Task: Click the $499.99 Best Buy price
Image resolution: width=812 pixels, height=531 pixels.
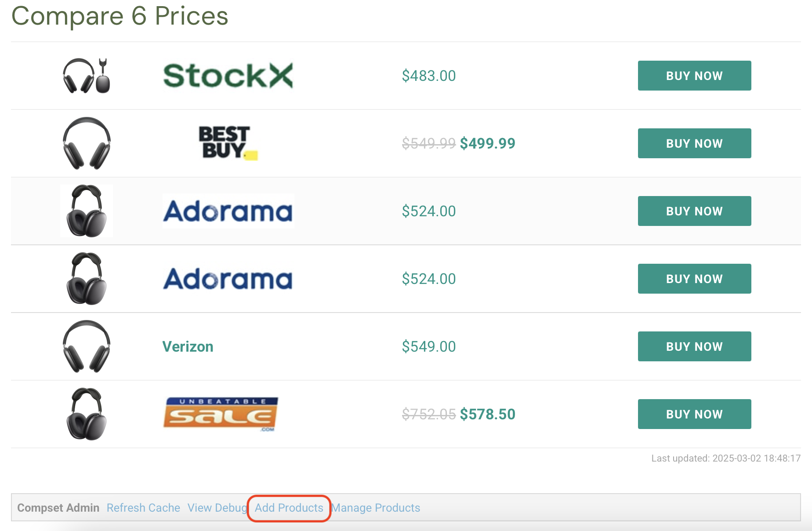Action: coord(487,143)
